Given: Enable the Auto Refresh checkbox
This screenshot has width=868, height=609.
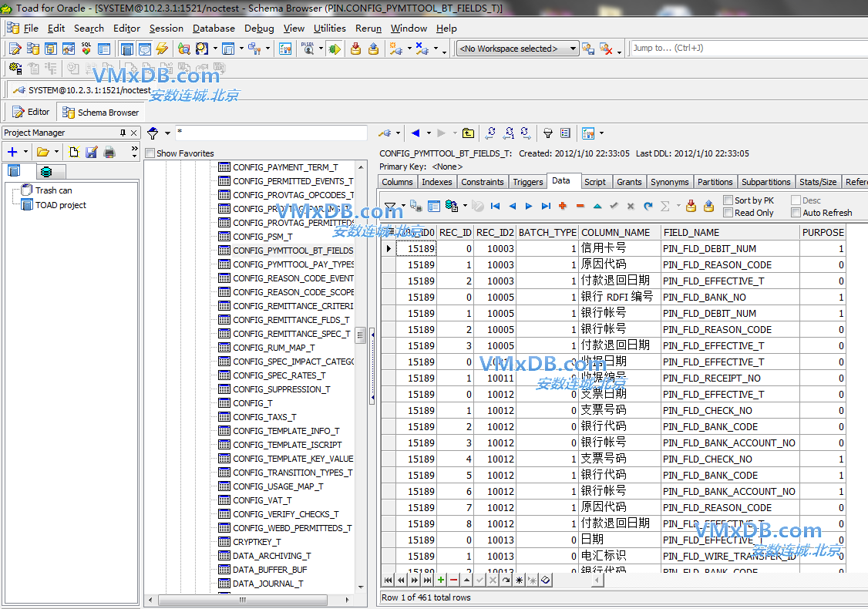Looking at the screenshot, I should 796,213.
